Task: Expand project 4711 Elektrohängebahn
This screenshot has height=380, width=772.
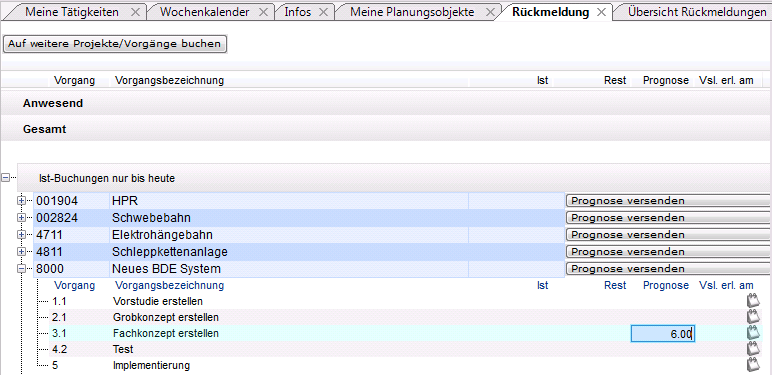Action: (21, 235)
